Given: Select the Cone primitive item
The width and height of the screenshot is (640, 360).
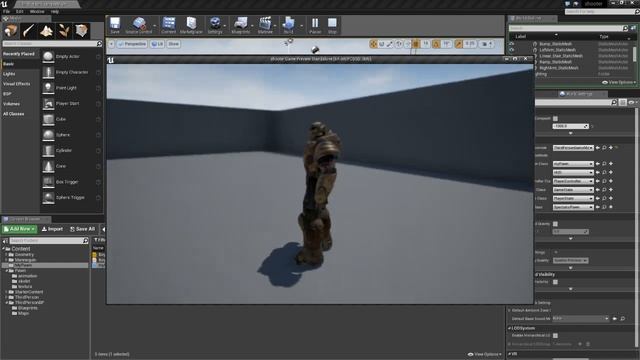Looking at the screenshot, I should tap(71, 166).
